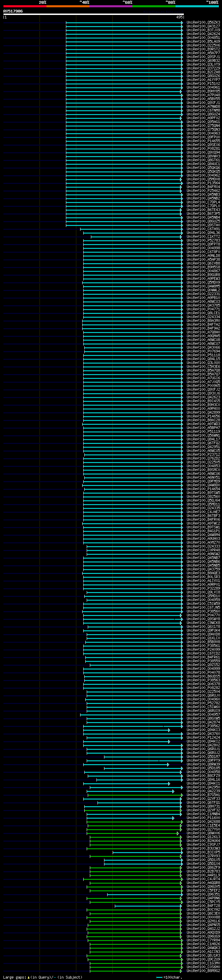Open hit UniRef100_B3TJX9

point(203,30)
